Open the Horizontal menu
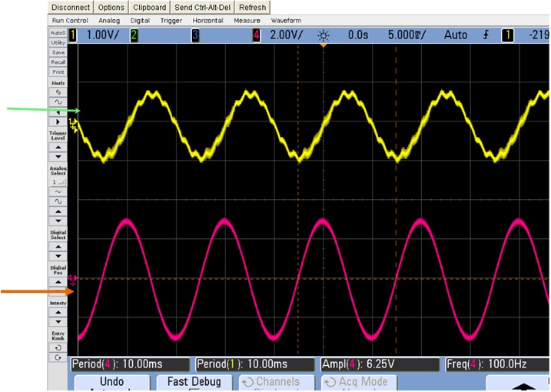This screenshot has width=551, height=392. pos(207,21)
